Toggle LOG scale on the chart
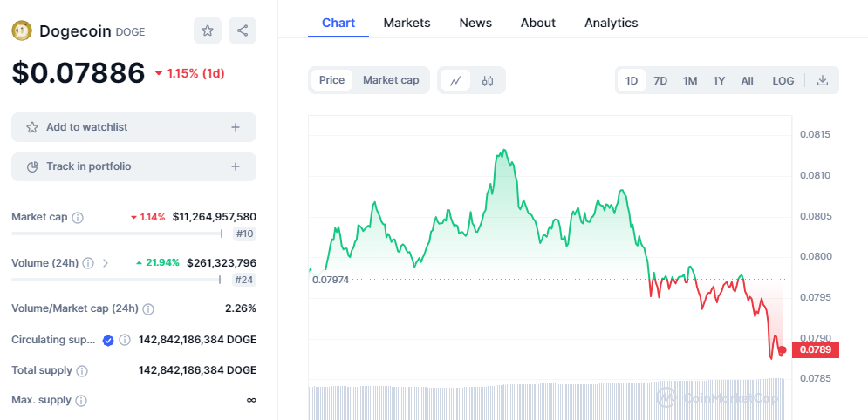The height and width of the screenshot is (420, 868). point(783,81)
